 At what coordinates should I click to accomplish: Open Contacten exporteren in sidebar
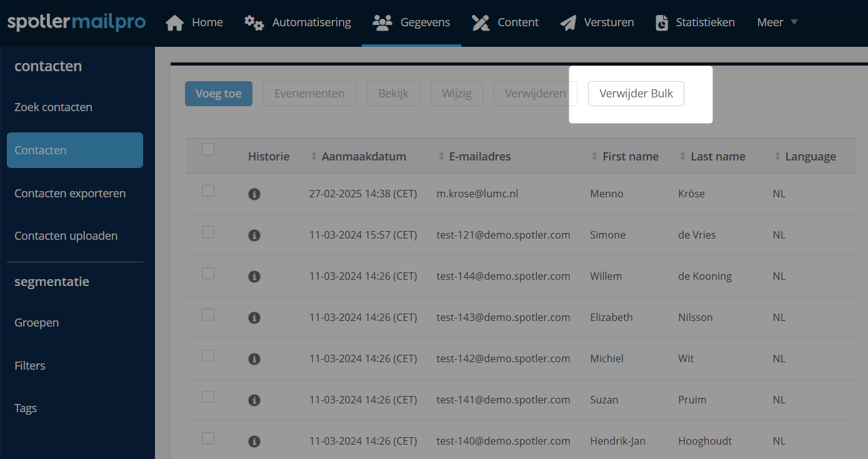click(70, 194)
